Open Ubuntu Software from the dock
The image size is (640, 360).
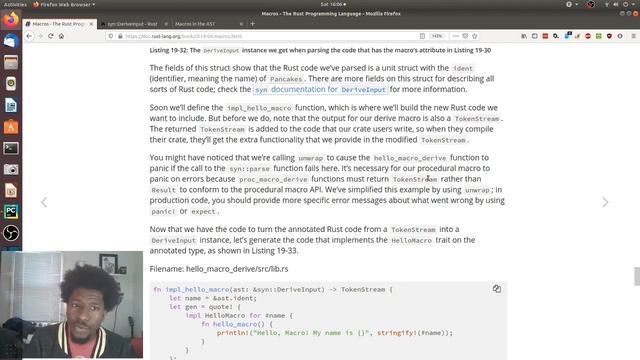click(x=11, y=127)
